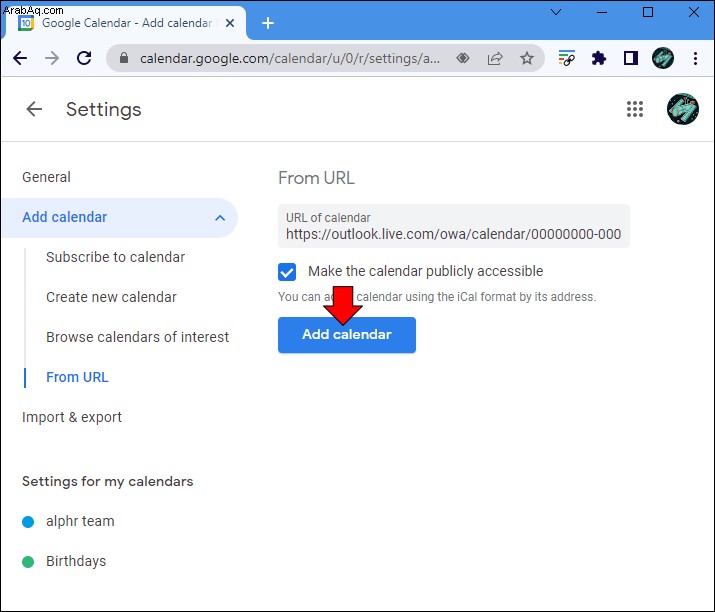Viewport: 715px width, 612px height.
Task: Select Subscribe to calendar
Action: [115, 257]
